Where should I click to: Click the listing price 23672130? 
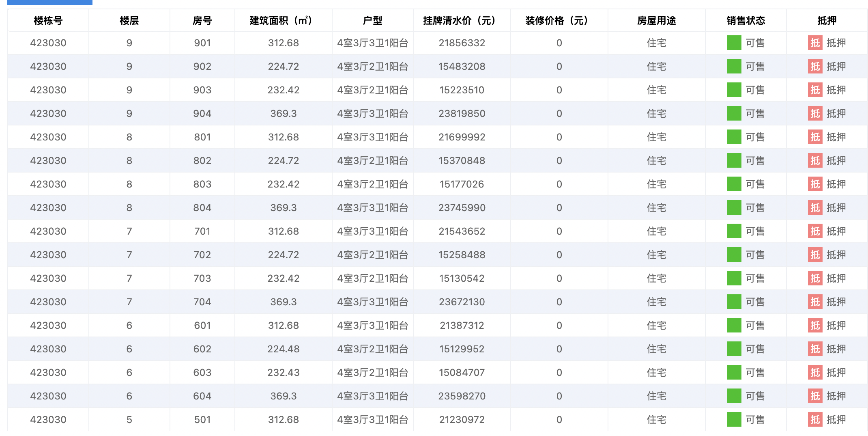pos(462,302)
